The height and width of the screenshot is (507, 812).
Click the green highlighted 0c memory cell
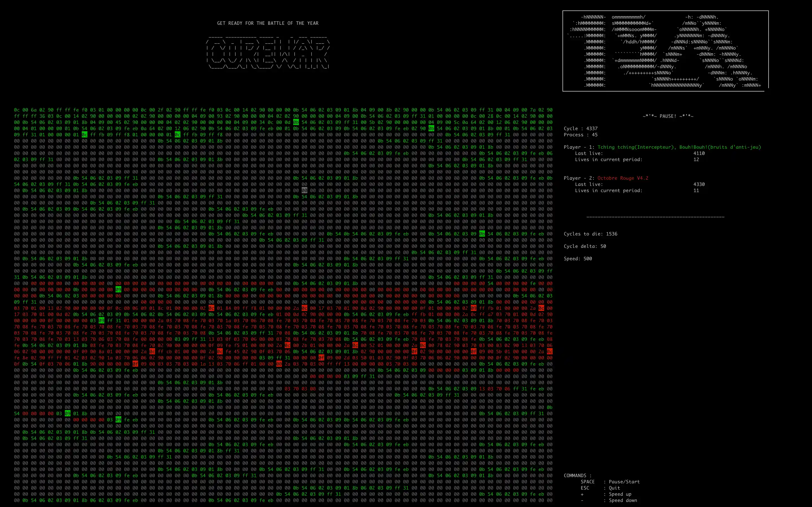tap(84, 134)
